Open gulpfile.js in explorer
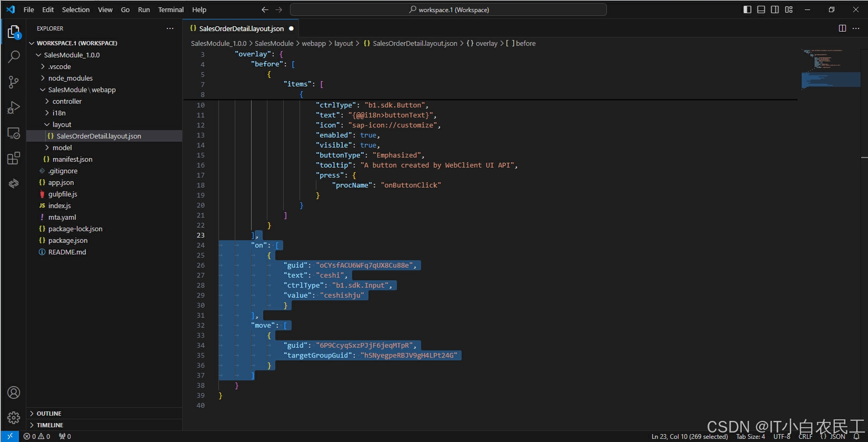Image resolution: width=868 pixels, height=442 pixels. [104, 194]
